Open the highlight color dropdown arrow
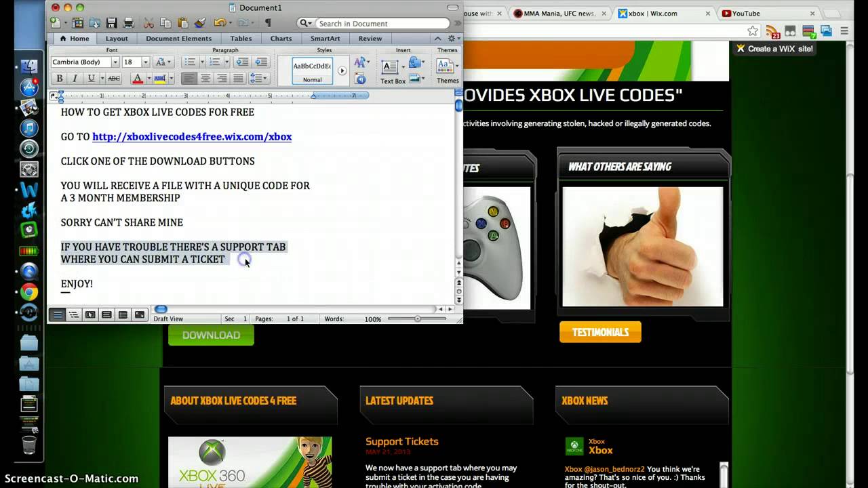868x488 pixels. [170, 79]
